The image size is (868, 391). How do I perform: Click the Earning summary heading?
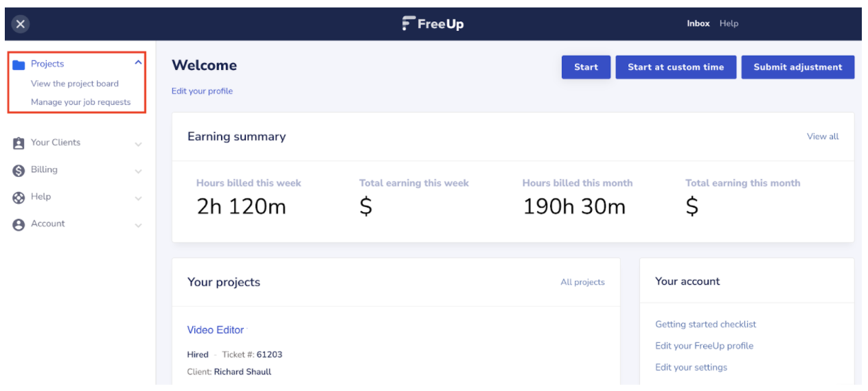point(236,137)
